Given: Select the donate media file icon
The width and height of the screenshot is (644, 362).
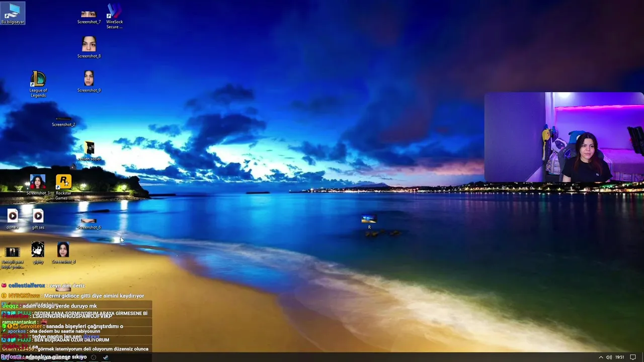Looking at the screenshot, I should point(13,219).
